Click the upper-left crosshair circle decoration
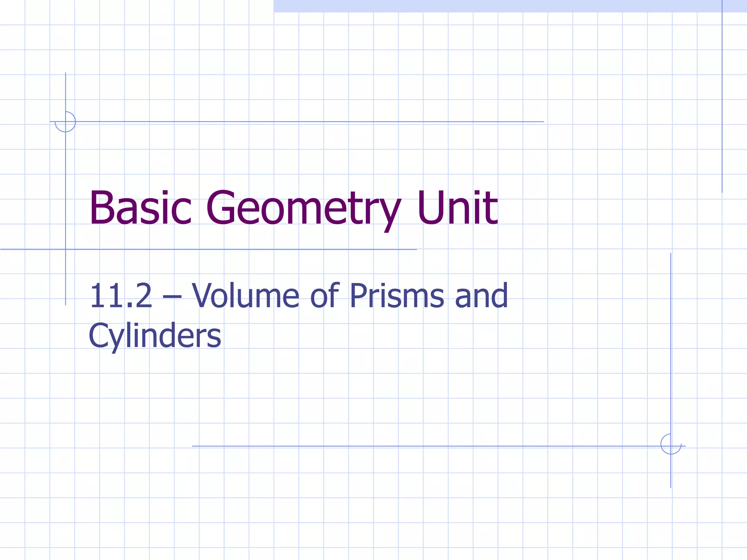Viewport: 747px width, 560px height. click(65, 122)
